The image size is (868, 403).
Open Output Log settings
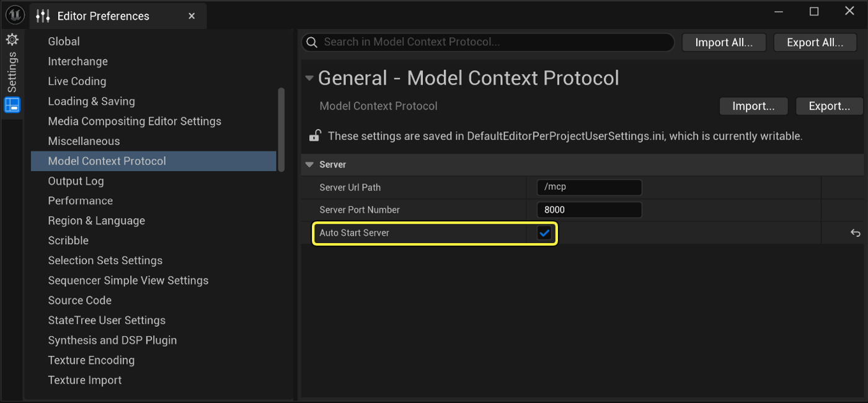76,181
